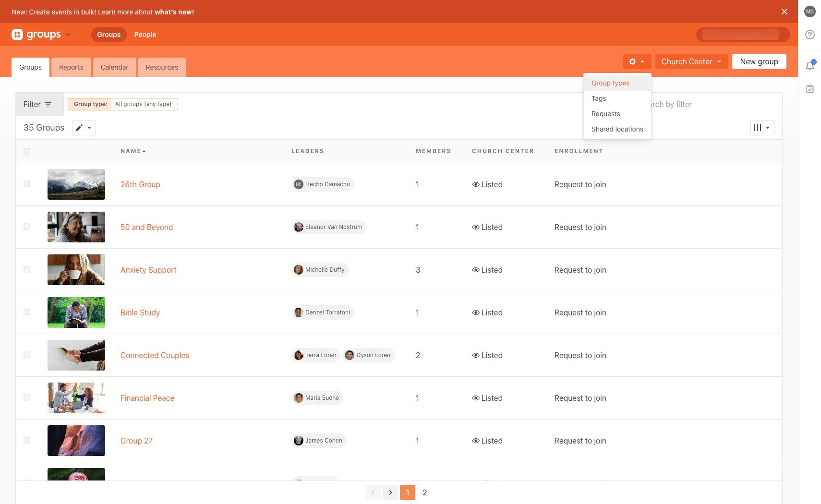Click eye icon for 26th Group
This screenshot has height=504, width=821.
tap(476, 184)
